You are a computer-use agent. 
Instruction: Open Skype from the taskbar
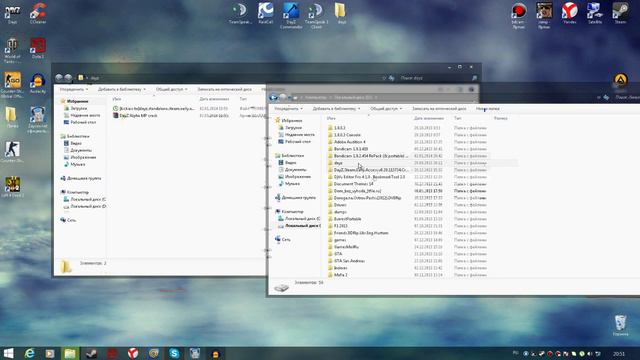174,353
